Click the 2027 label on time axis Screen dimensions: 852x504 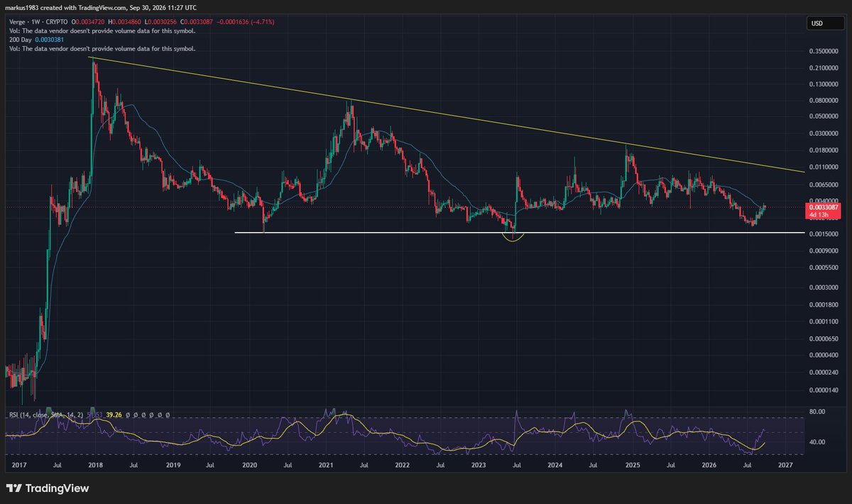point(785,466)
